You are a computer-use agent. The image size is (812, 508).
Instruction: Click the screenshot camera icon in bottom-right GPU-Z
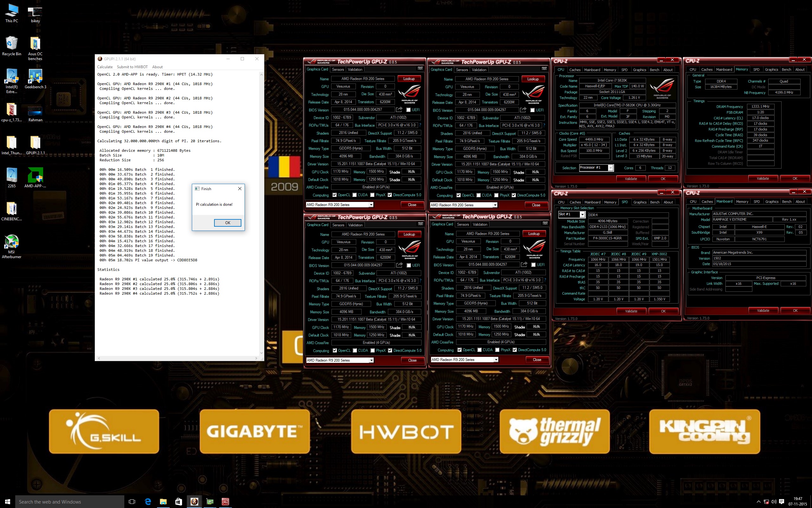click(545, 224)
